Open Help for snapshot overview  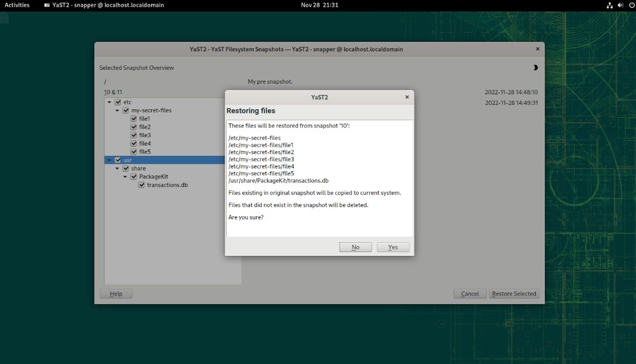point(116,293)
